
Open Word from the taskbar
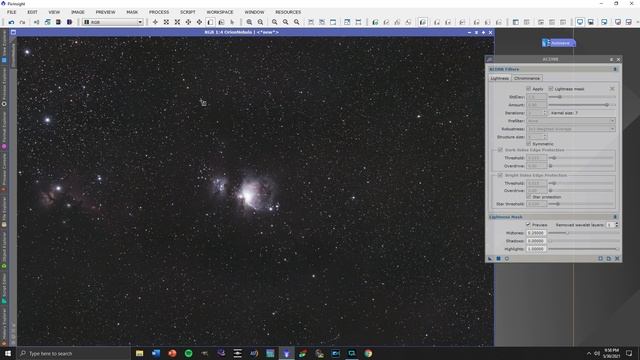(x=156, y=353)
